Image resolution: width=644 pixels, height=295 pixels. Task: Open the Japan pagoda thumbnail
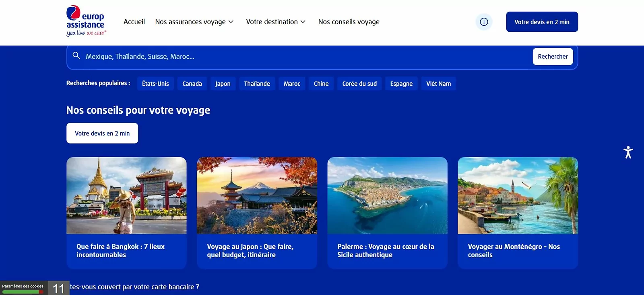click(257, 195)
